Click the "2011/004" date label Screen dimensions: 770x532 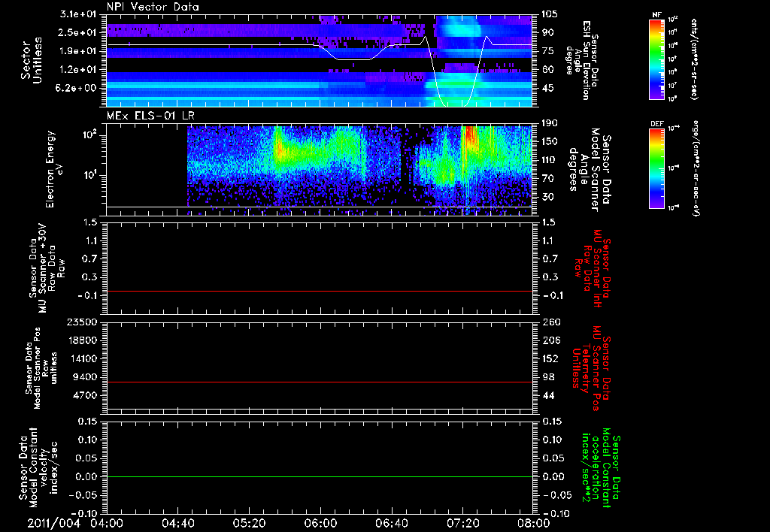coord(53,523)
